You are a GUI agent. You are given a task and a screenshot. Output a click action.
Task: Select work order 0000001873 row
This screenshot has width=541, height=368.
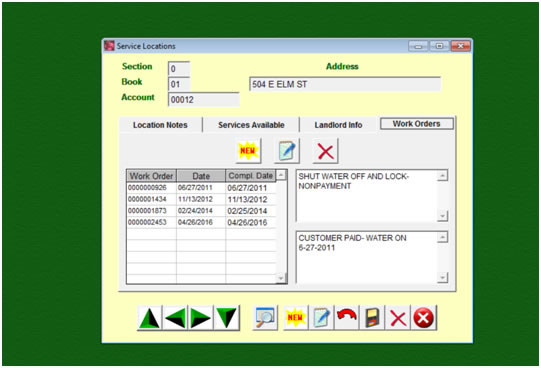pyautogui.click(x=201, y=211)
